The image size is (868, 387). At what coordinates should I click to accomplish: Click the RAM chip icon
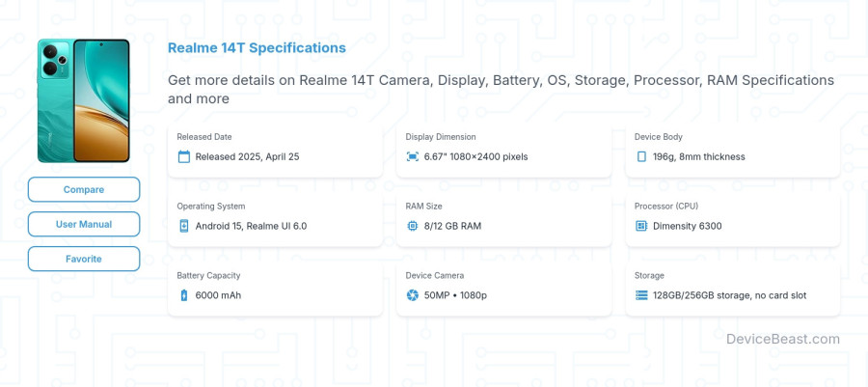(x=413, y=226)
